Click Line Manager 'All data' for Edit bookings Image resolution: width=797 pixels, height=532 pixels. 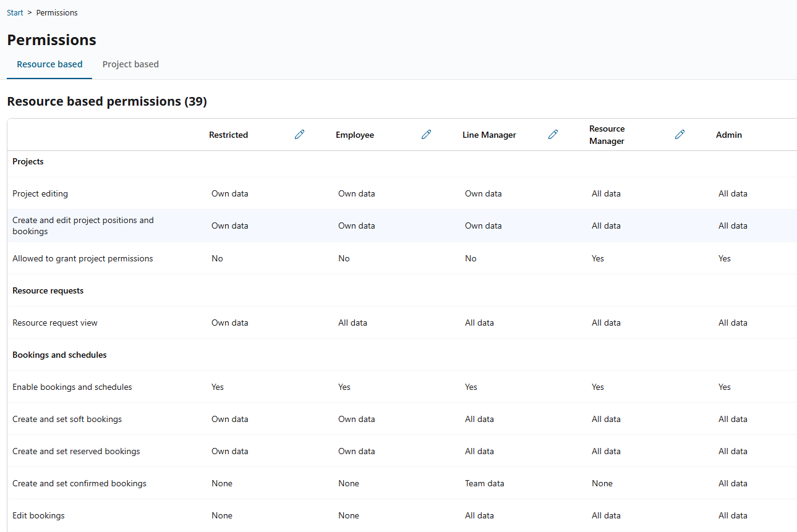point(479,515)
